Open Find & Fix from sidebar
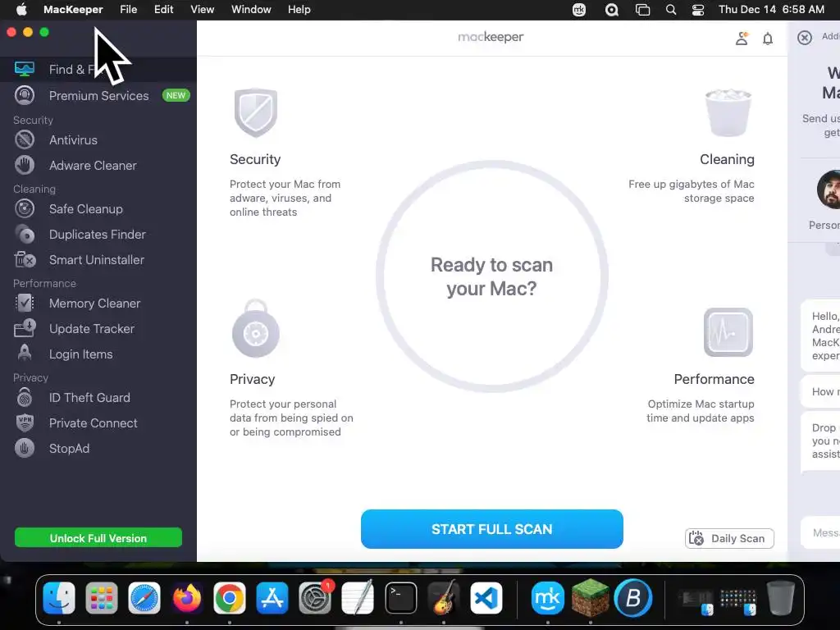Viewport: 840px width, 630px height. pyautogui.click(x=98, y=69)
